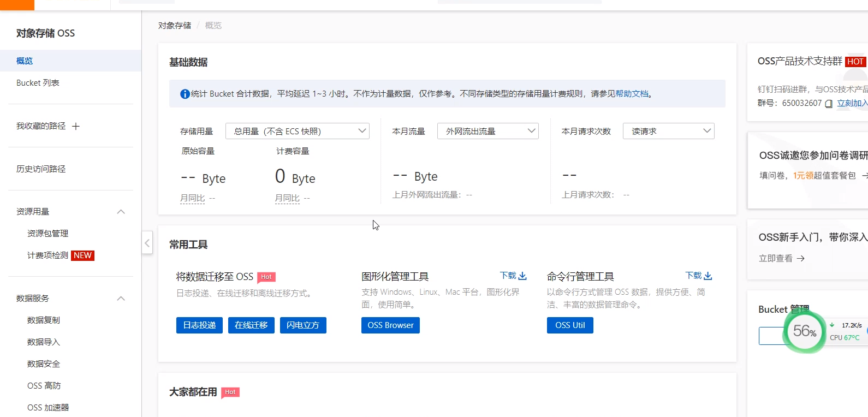
Task: Collapse the sidebar with the arrow handle
Action: [x=147, y=243]
